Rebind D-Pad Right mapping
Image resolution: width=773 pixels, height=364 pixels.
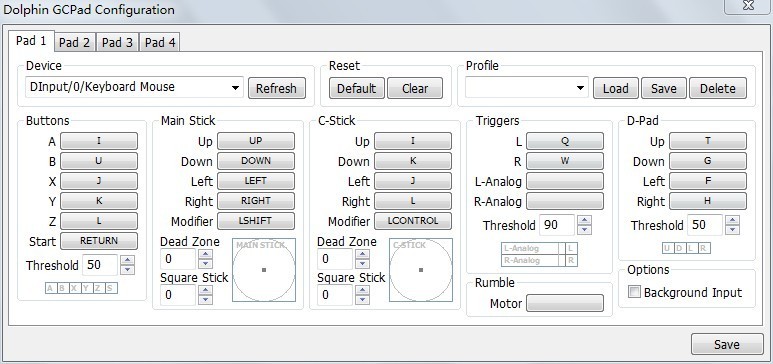pyautogui.click(x=708, y=201)
